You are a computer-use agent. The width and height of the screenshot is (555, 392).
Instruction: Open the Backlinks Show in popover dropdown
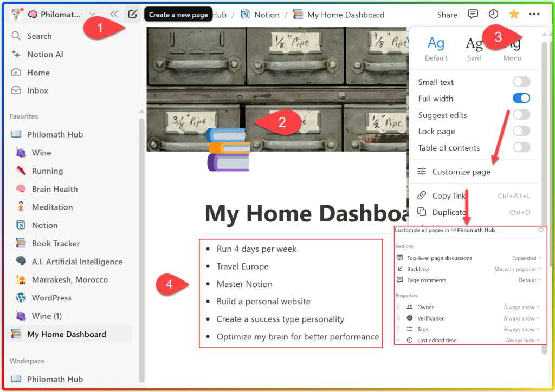pos(518,269)
